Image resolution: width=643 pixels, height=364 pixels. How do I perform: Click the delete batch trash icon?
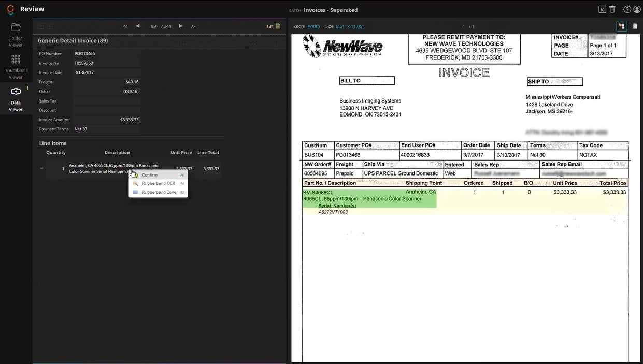(x=613, y=9)
